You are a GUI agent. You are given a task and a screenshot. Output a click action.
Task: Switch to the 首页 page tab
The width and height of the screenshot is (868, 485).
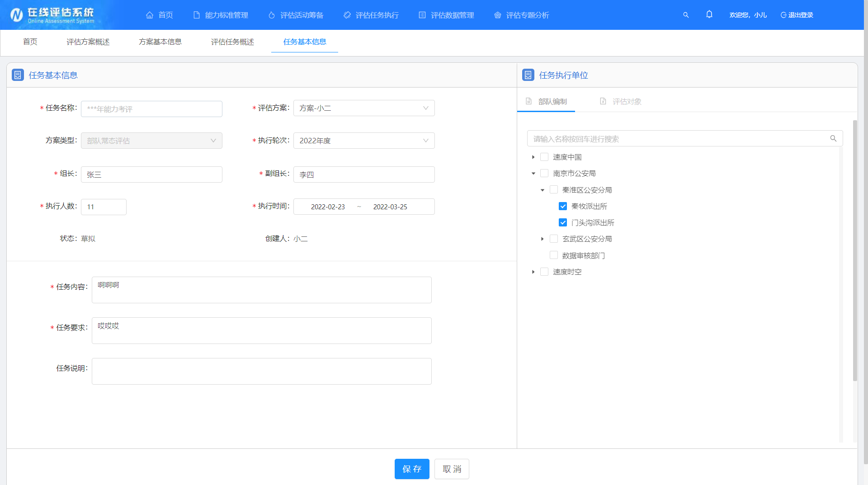tap(30, 42)
